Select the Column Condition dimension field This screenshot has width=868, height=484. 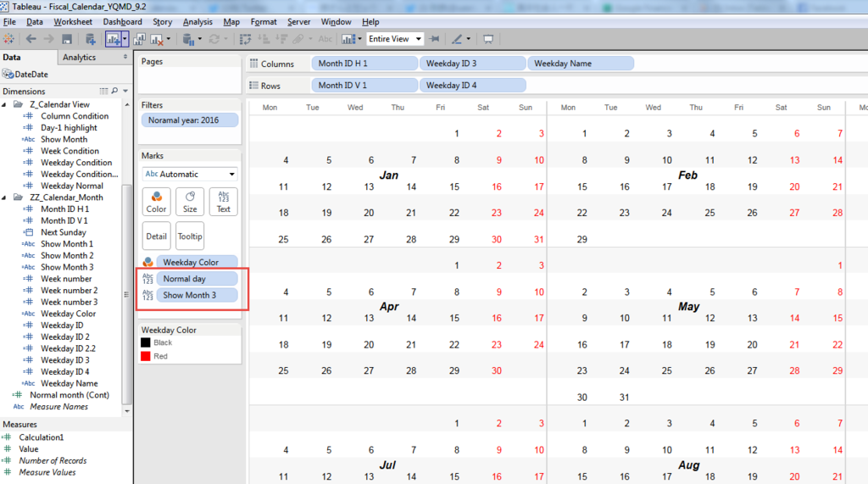tap(75, 116)
